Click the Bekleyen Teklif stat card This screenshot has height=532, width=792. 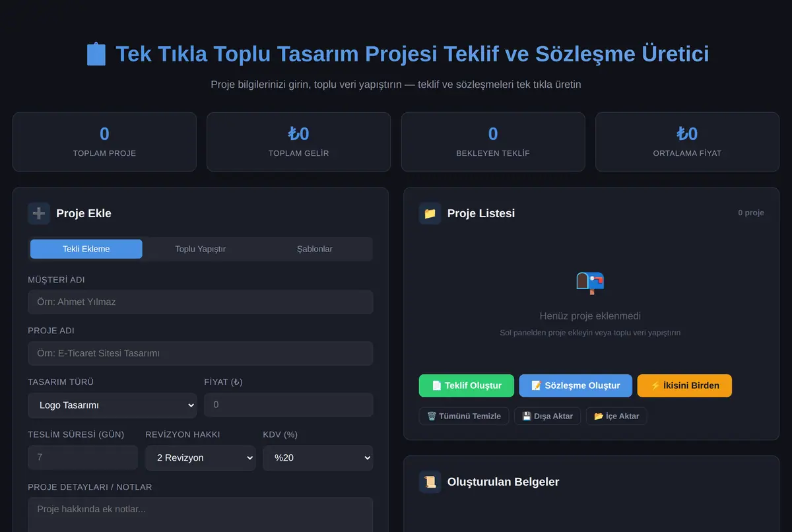pyautogui.click(x=493, y=142)
